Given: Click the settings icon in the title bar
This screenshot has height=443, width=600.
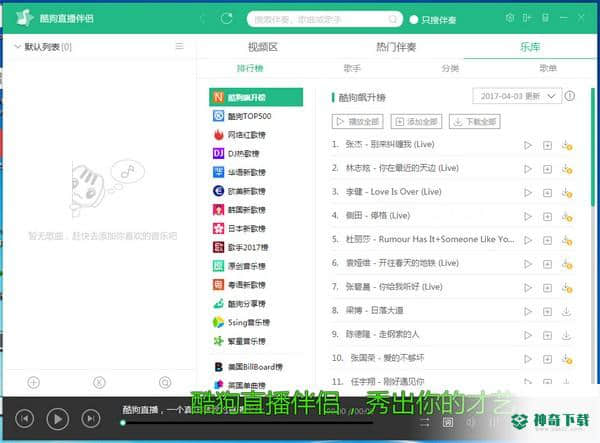Looking at the screenshot, I should 510,18.
